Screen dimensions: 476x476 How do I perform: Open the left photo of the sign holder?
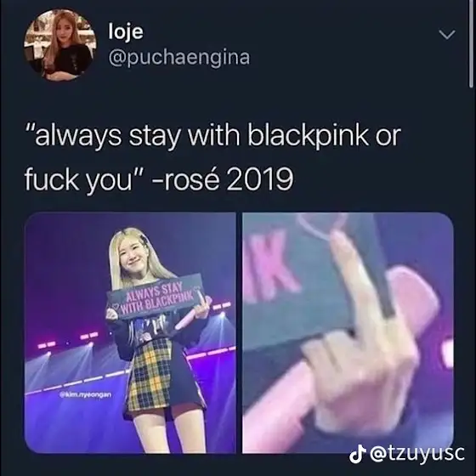tap(130, 332)
